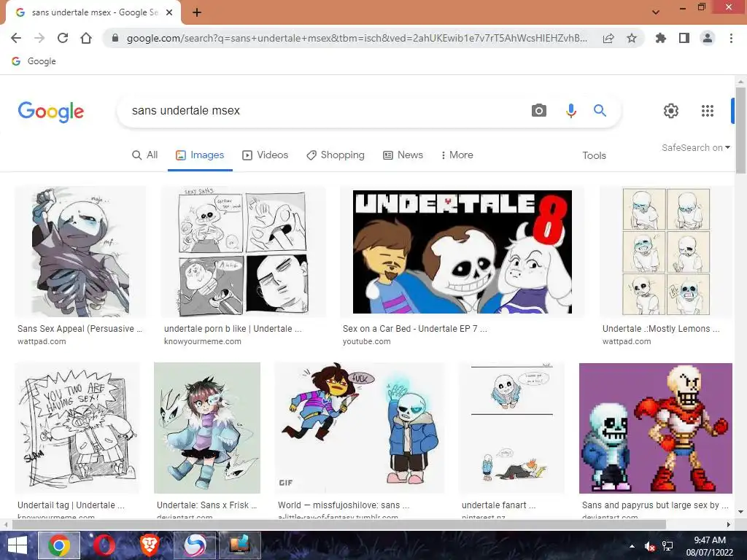Open the undertale fanart pinterest image

click(511, 428)
